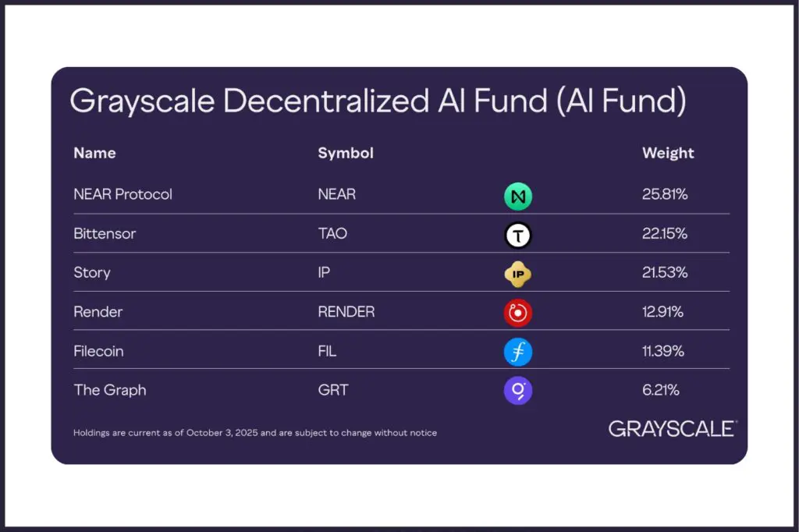Click the NEAR Protocol green logo icon
This screenshot has height=532, width=799.
(517, 196)
